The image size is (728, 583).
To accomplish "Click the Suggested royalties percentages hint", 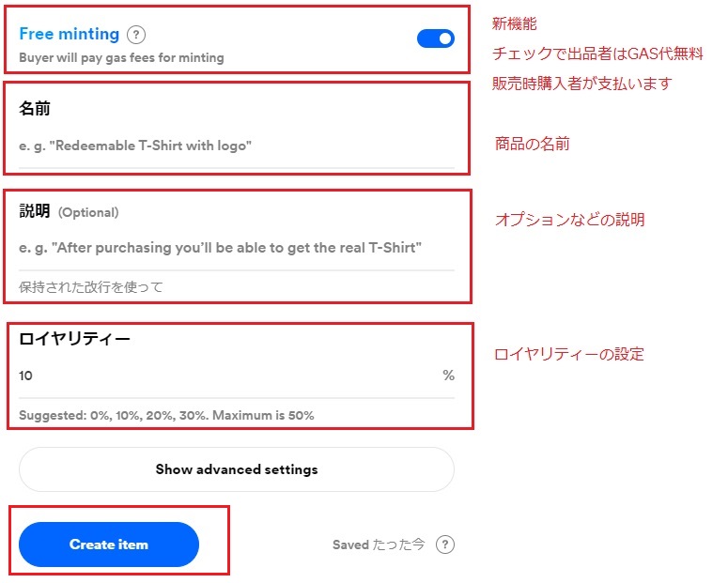I will (166, 415).
